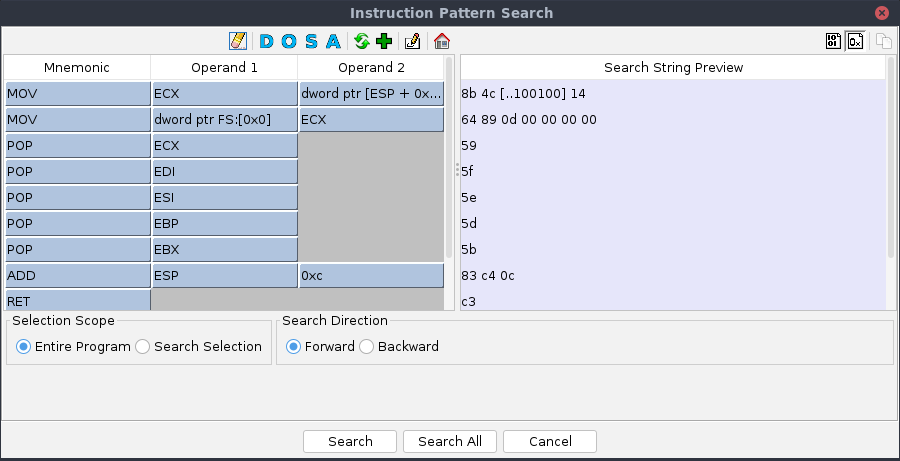Click the red house home icon
900x461 pixels.
[x=441, y=41]
